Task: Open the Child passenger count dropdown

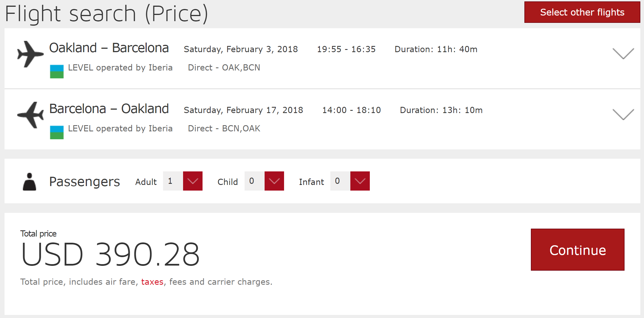Action: point(274,181)
